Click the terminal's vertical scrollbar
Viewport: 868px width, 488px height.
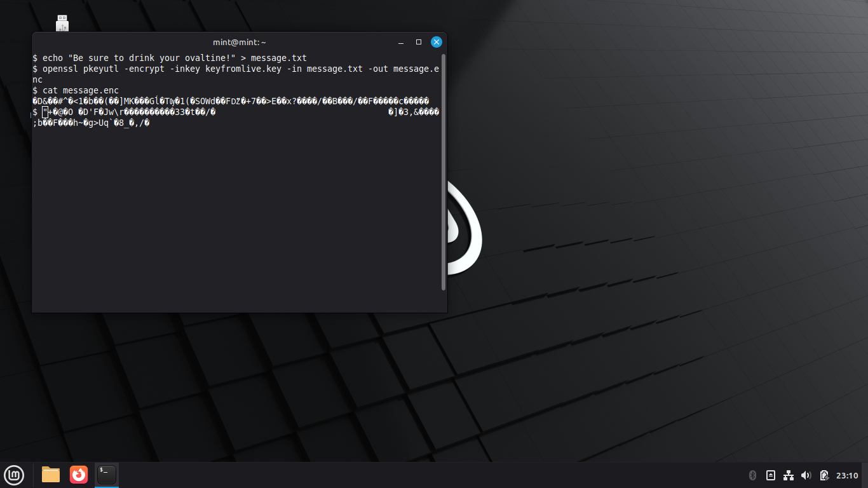pyautogui.click(x=444, y=172)
